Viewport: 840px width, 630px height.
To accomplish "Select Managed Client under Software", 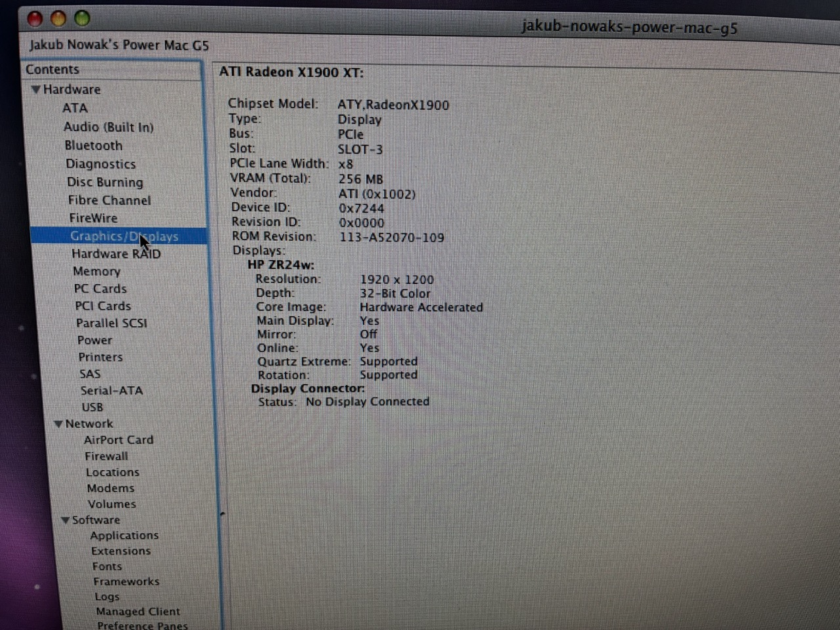I will click(x=138, y=612).
